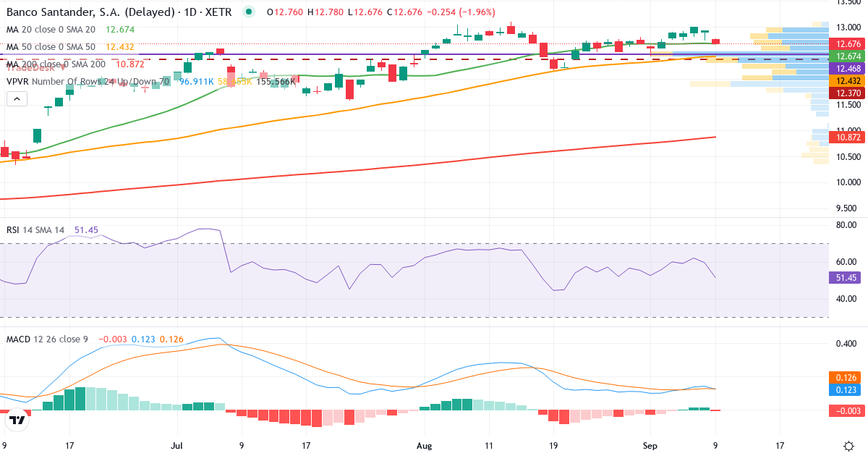The image size is (868, 456).
Task: Click the purple 12.468 price label
Action: click(848, 68)
